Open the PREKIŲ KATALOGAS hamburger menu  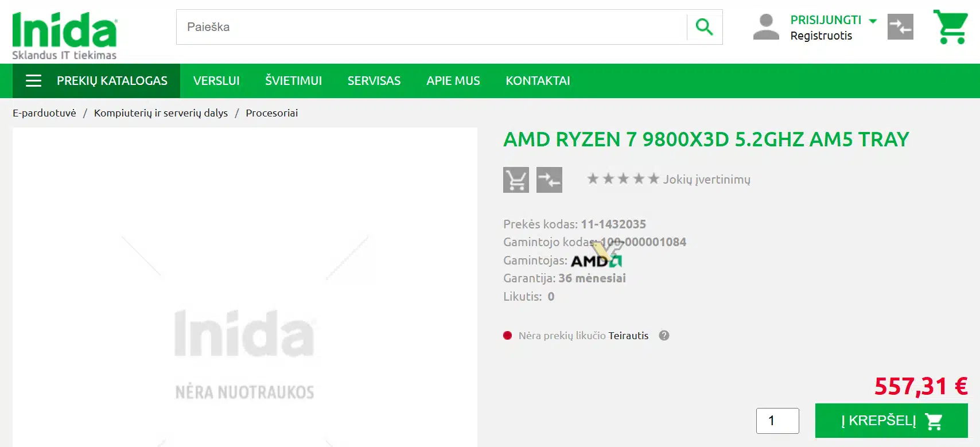tap(96, 81)
